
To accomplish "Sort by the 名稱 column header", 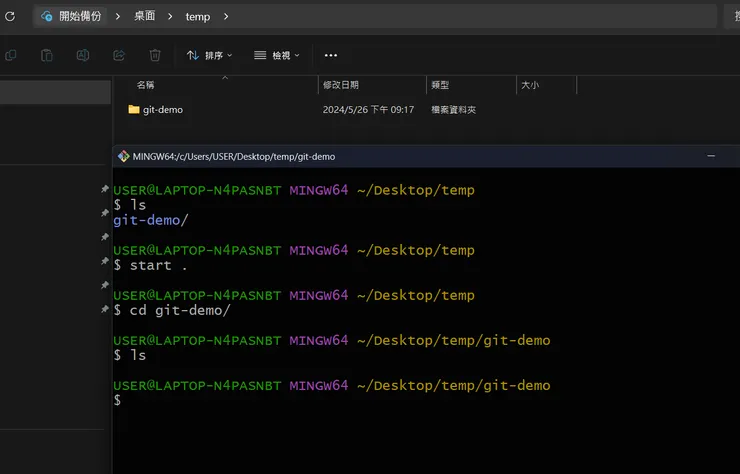I will pyautogui.click(x=146, y=85).
